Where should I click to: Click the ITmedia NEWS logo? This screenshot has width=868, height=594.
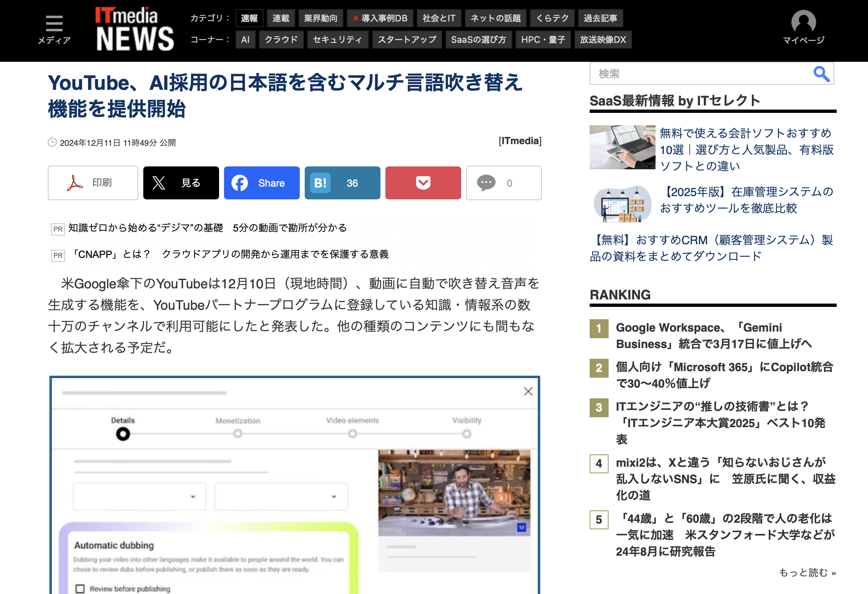coord(135,29)
